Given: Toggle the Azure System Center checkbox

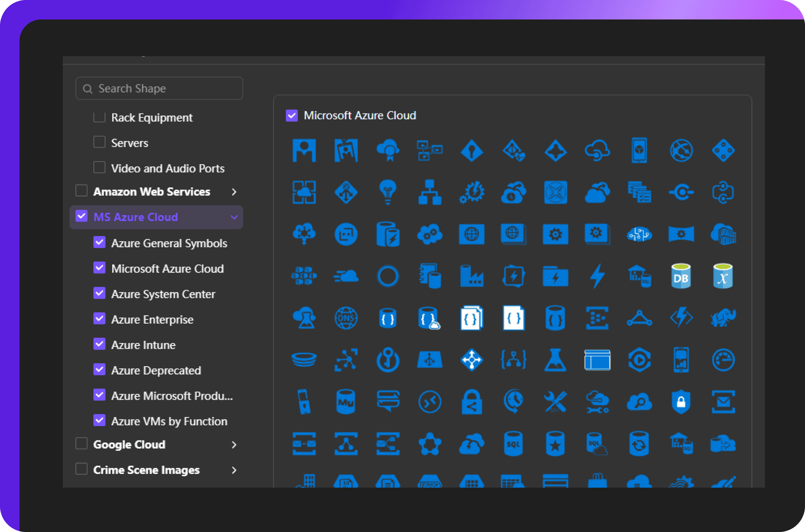Looking at the screenshot, I should (x=99, y=293).
